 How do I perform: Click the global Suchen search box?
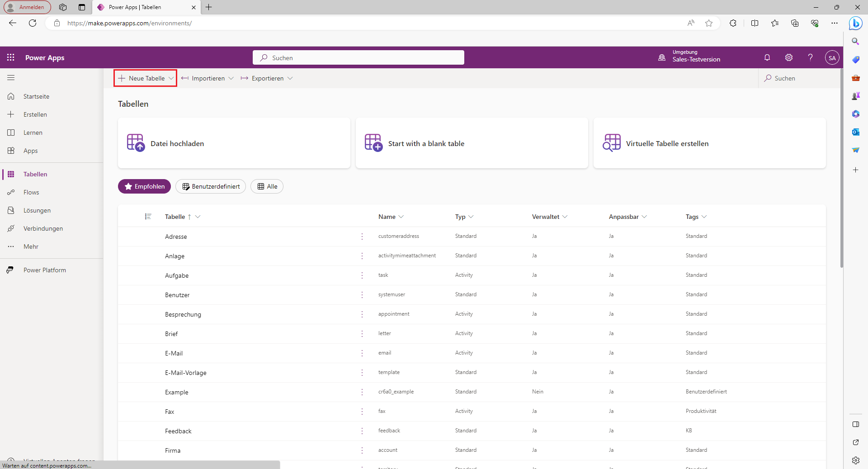(x=359, y=57)
